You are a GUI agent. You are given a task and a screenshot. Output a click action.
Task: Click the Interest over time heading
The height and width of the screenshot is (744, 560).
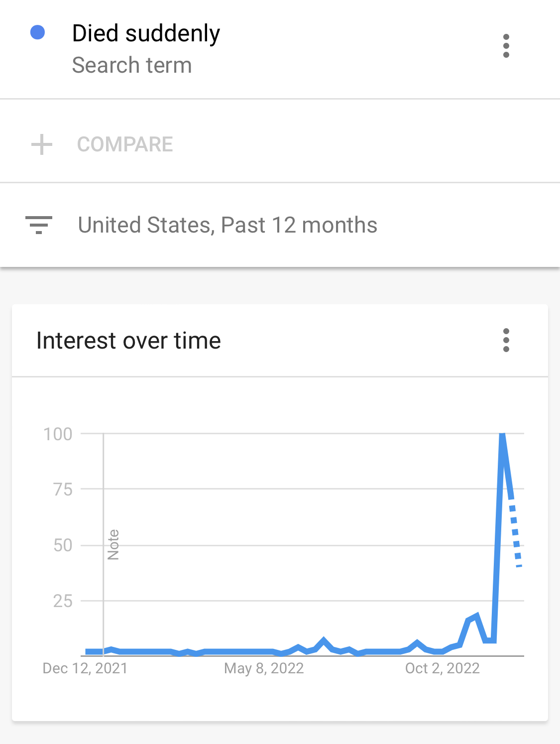[x=128, y=341]
